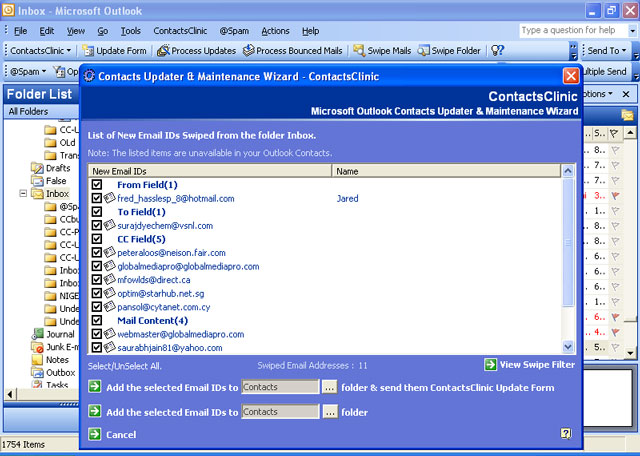Click the New Email IDs column header

coord(210,171)
